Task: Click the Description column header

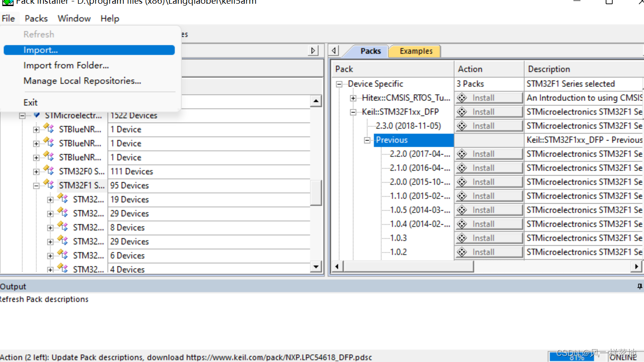Action: click(x=584, y=69)
